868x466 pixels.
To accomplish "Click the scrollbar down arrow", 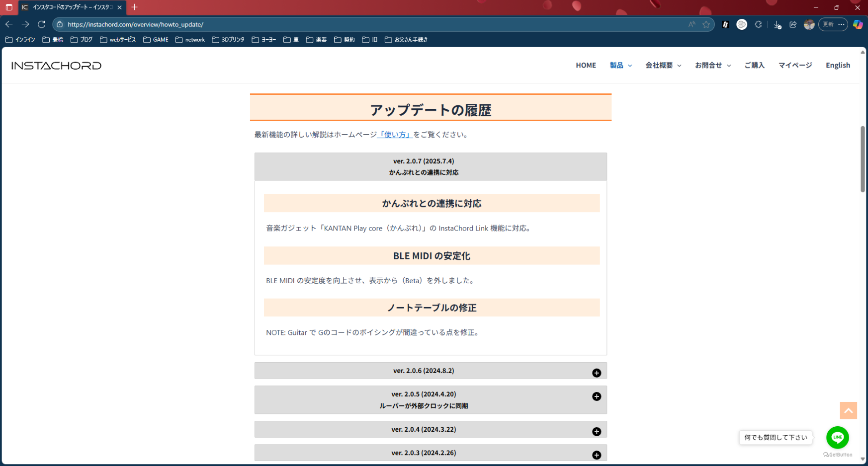I will click(x=863, y=459).
